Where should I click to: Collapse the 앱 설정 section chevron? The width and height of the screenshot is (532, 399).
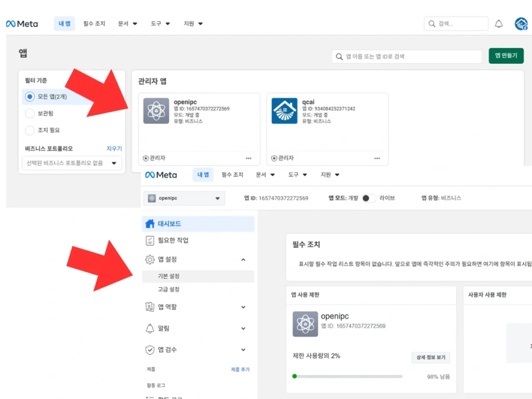pos(243,260)
